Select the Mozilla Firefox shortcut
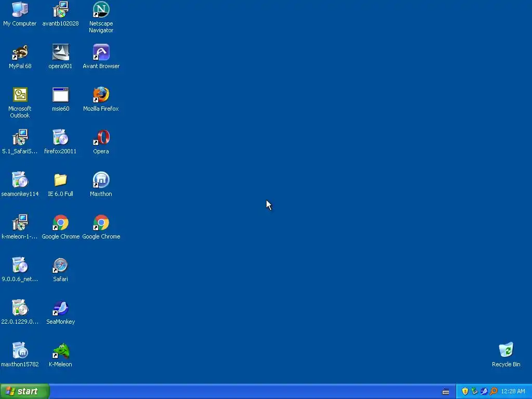The height and width of the screenshot is (399, 532). pos(101,95)
